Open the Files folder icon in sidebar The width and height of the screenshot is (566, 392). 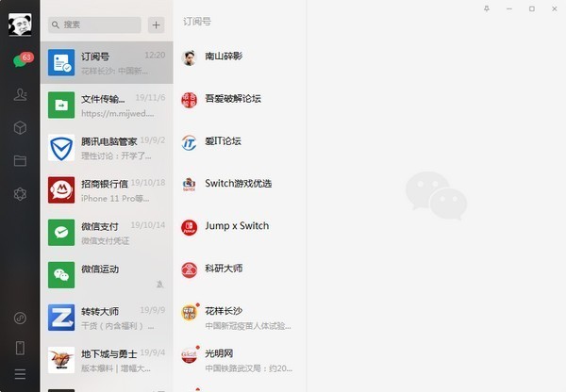(19, 160)
